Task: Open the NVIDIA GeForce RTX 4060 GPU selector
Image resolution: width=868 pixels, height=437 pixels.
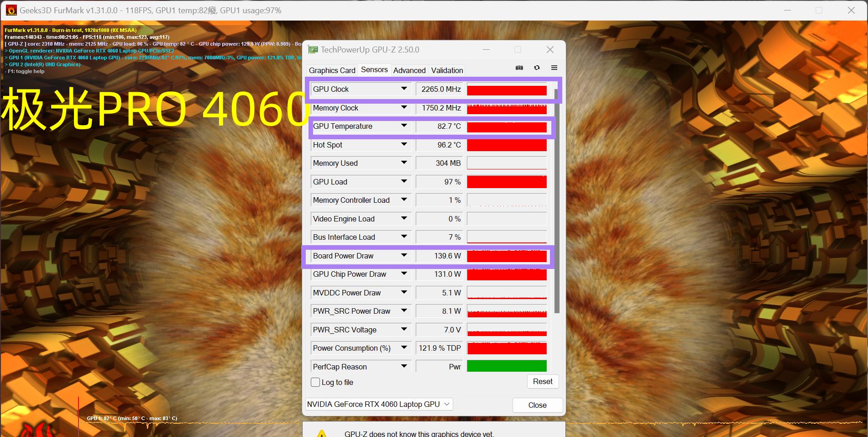Action: tap(379, 404)
